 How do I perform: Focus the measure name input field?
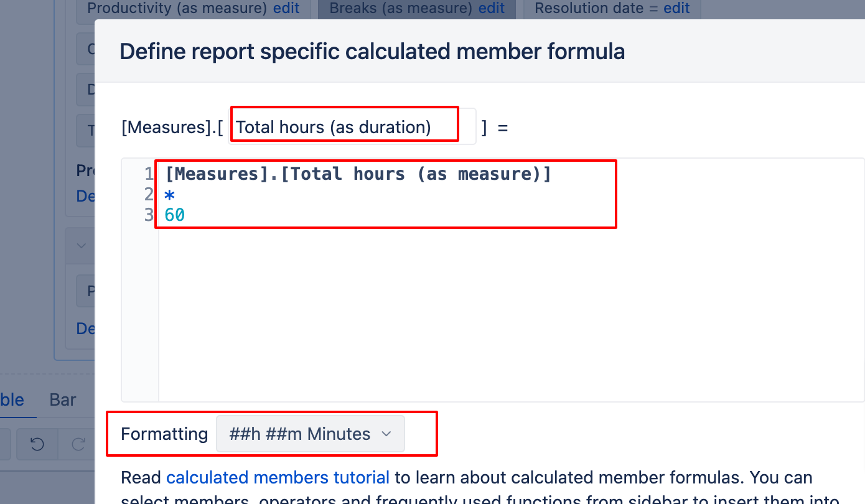pos(352,127)
